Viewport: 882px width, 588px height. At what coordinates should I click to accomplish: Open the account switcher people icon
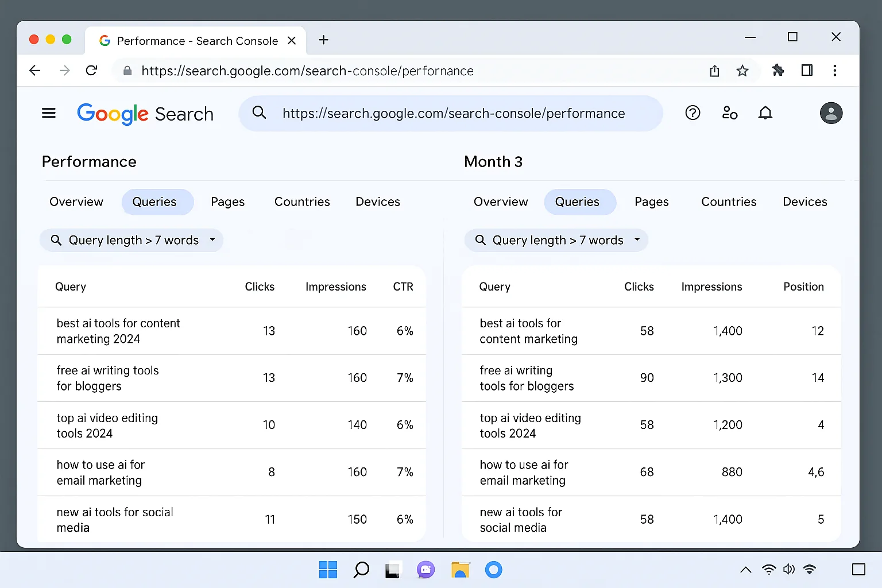(x=729, y=113)
